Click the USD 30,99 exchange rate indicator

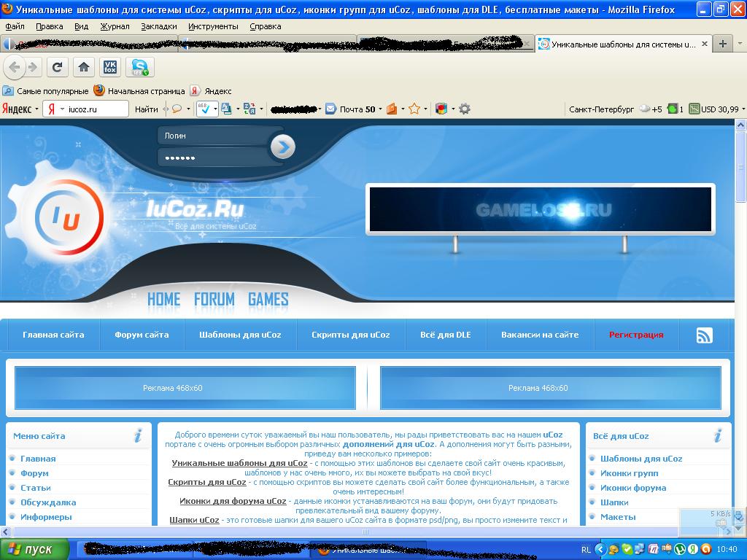coord(715,109)
